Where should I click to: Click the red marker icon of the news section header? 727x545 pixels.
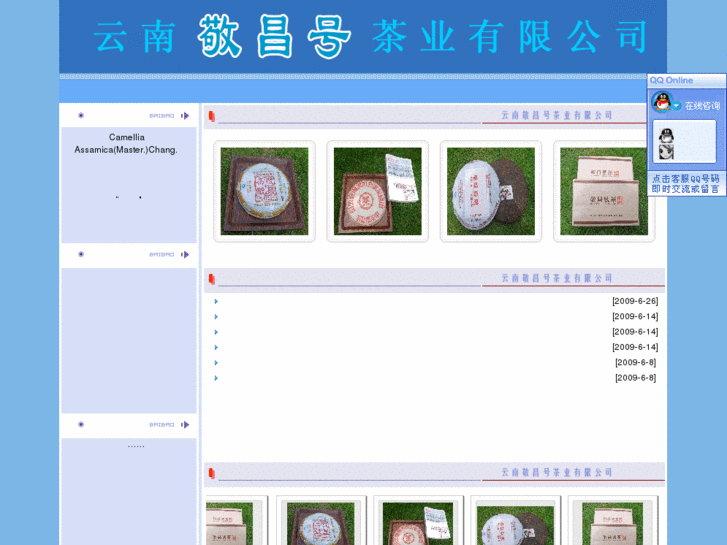(x=212, y=279)
